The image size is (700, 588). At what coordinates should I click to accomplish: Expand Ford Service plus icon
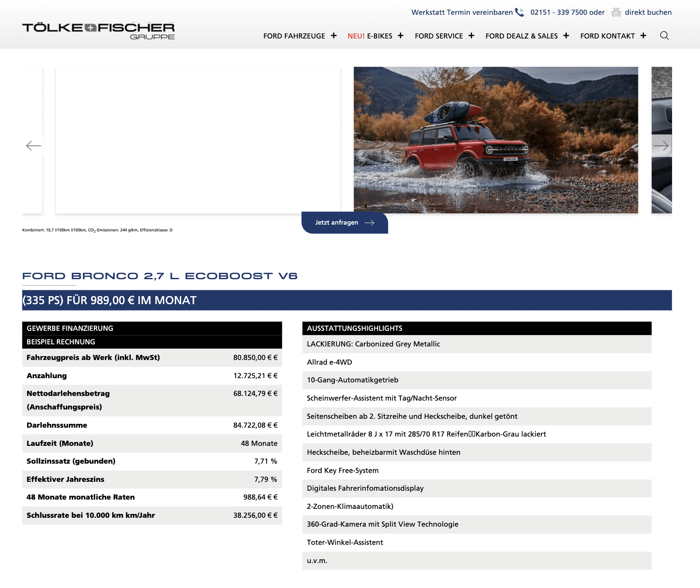tap(471, 36)
